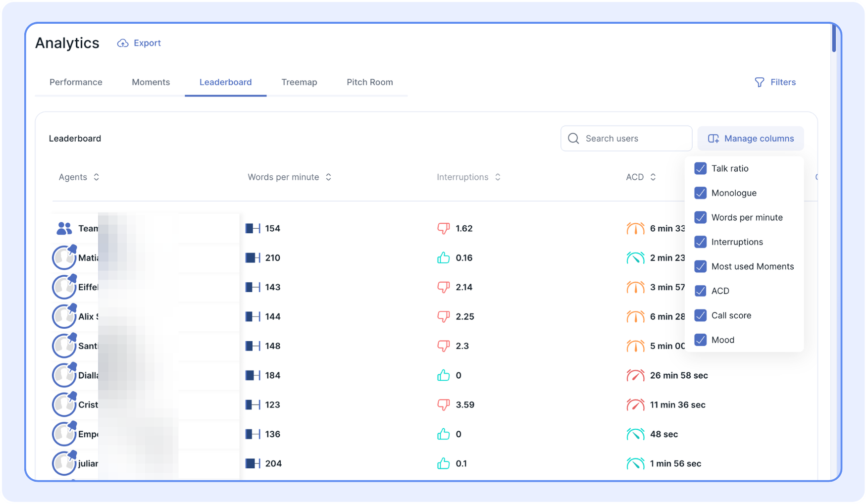Open the Pitch Room tab
This screenshot has height=504, width=867.
369,82
